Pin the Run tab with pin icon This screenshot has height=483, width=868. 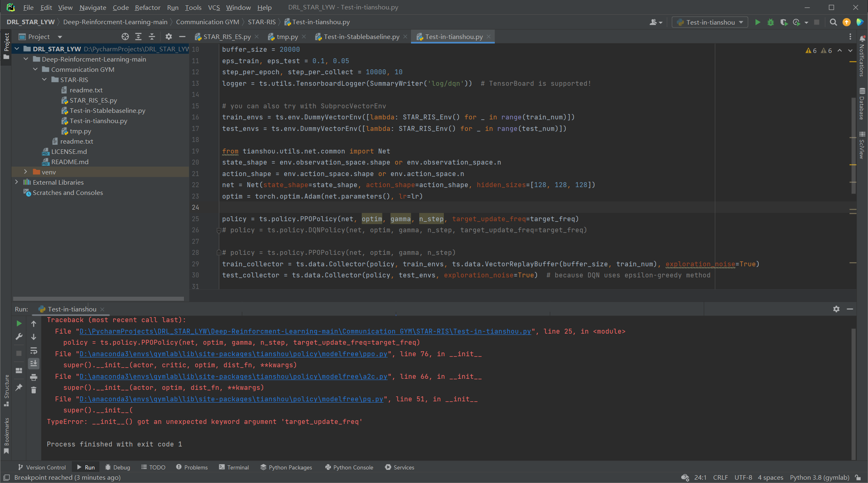click(x=19, y=387)
